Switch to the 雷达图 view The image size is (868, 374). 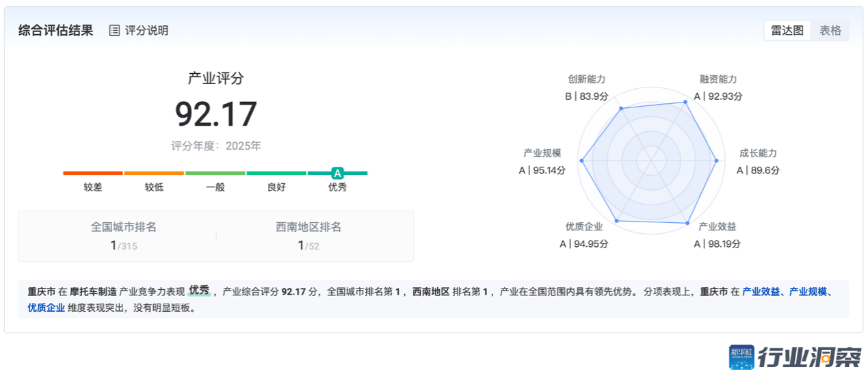[x=787, y=31]
